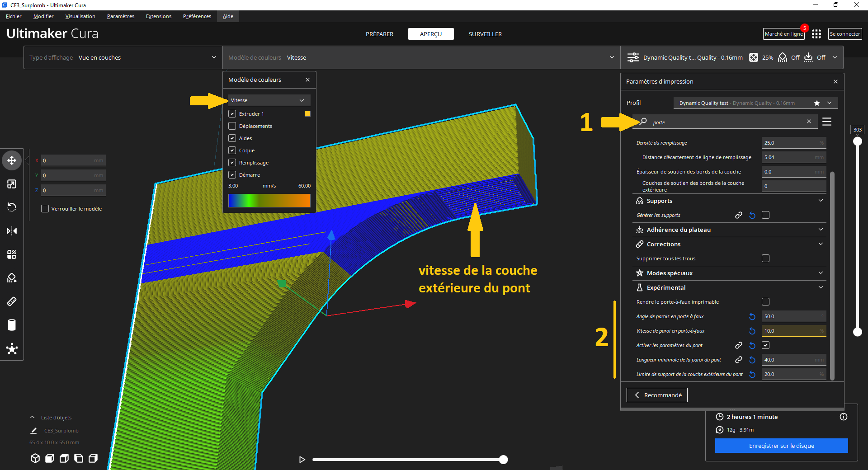Click the star-shaped plugin tool icon
This screenshot has height=470, width=868.
point(12,348)
